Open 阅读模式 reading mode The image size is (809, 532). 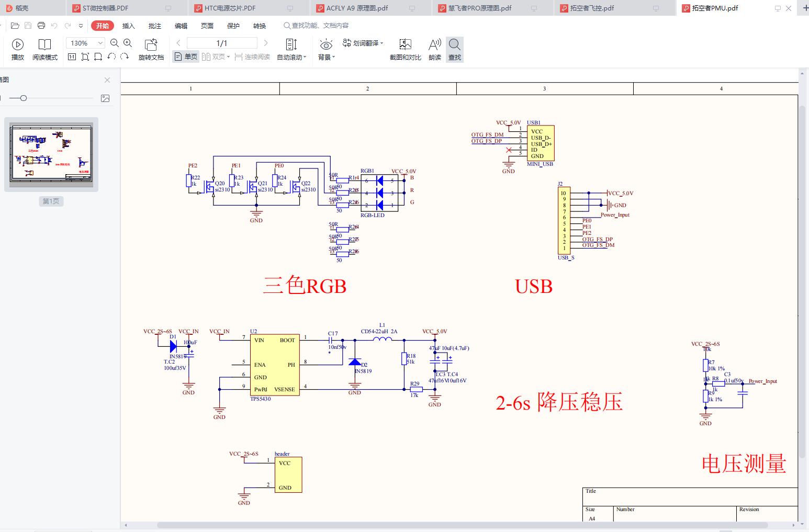pos(44,49)
